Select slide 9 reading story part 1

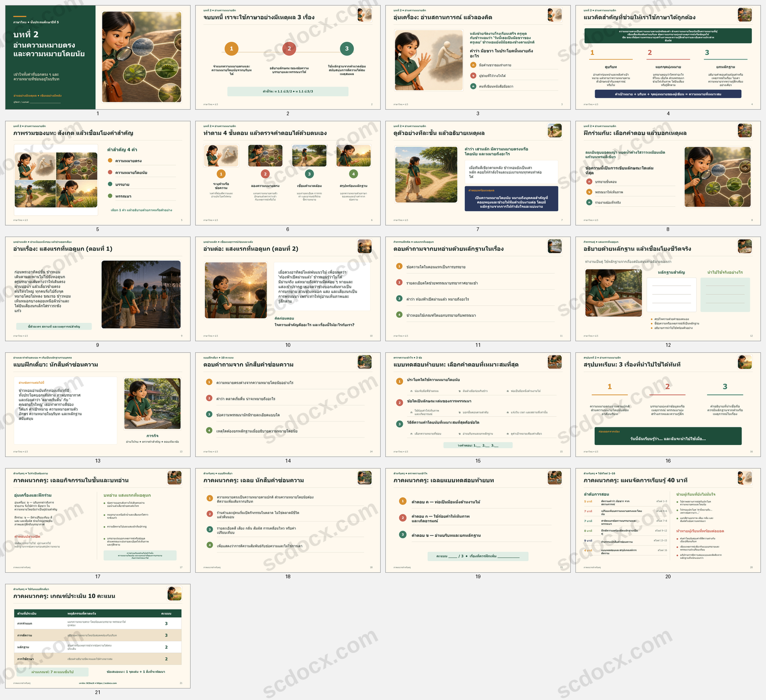pyautogui.click(x=98, y=289)
